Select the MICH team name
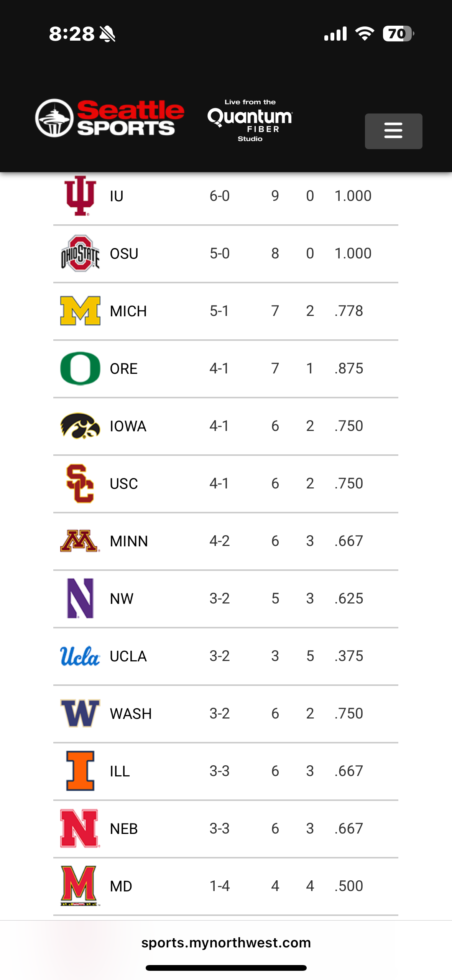 pyautogui.click(x=128, y=311)
